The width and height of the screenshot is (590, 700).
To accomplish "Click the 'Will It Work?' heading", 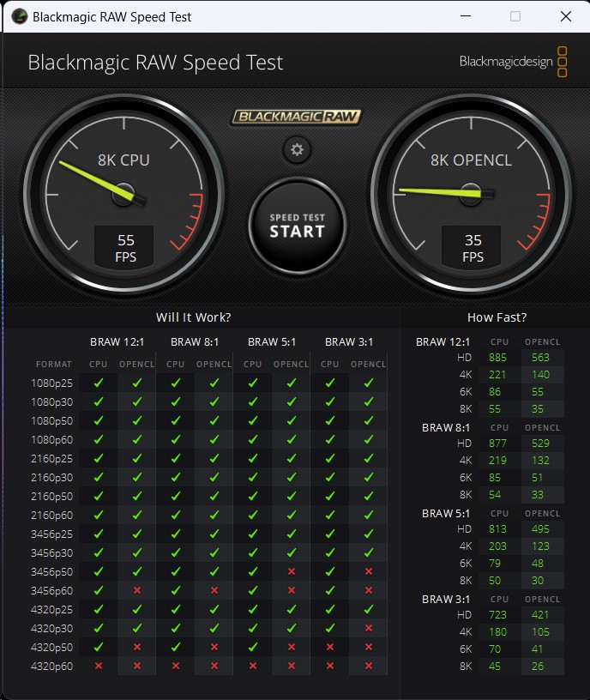I will click(193, 317).
